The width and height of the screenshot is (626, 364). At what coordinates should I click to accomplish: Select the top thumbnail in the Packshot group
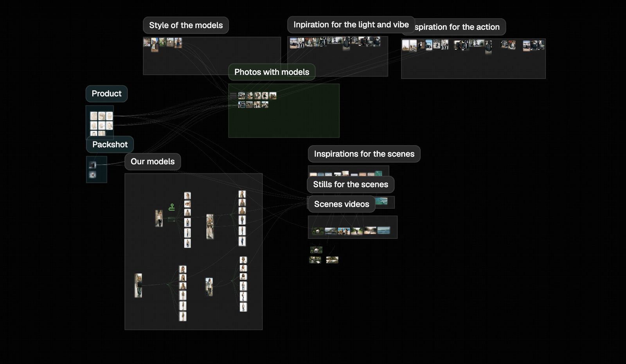pyautogui.click(x=93, y=165)
